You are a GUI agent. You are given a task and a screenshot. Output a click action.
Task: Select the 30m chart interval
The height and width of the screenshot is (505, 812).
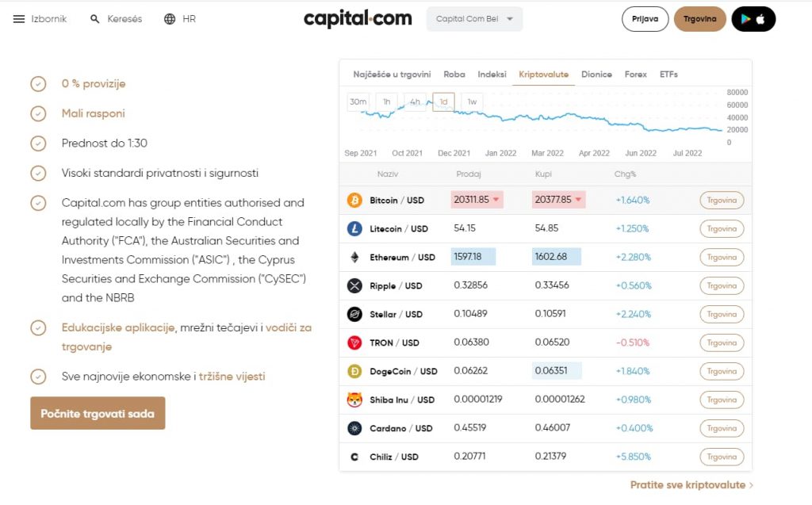pos(358,101)
